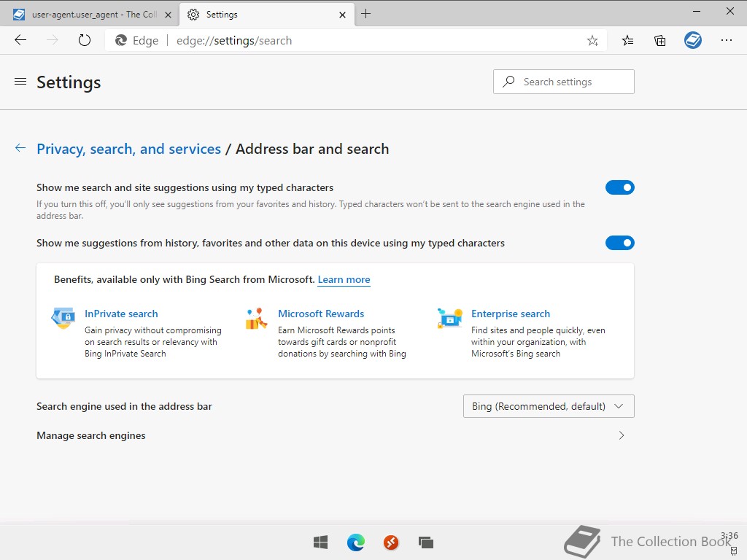Add this page to favorites star

592,41
